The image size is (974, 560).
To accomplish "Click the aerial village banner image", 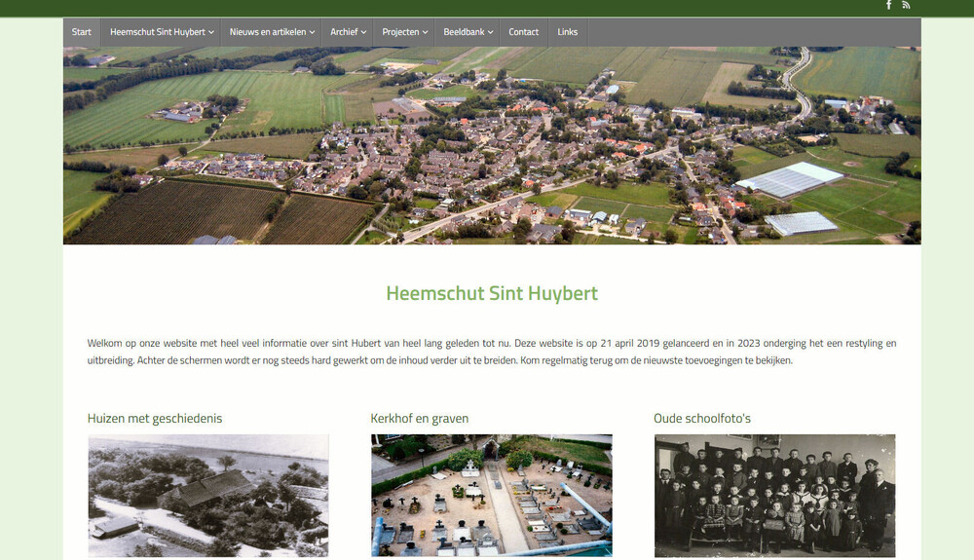I will click(492, 145).
